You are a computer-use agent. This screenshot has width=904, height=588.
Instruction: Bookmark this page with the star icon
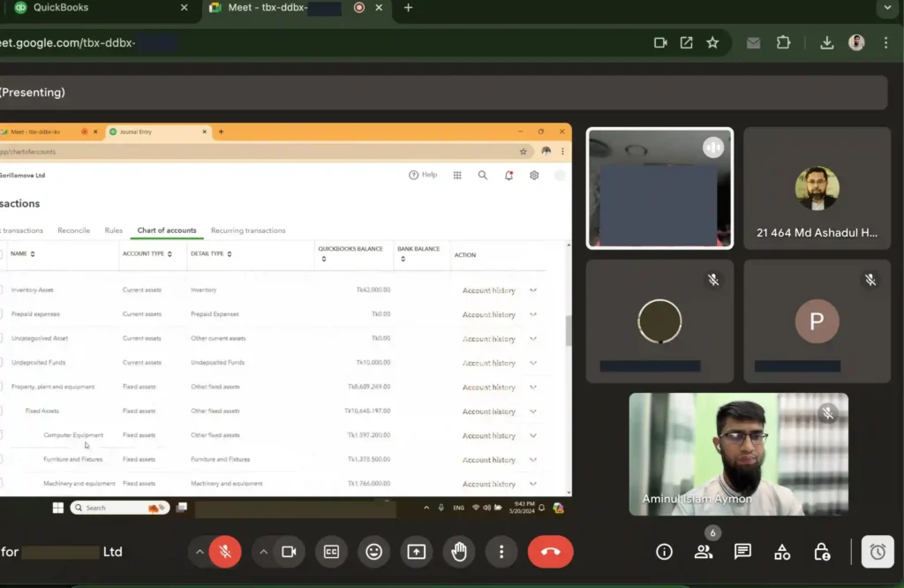(712, 42)
